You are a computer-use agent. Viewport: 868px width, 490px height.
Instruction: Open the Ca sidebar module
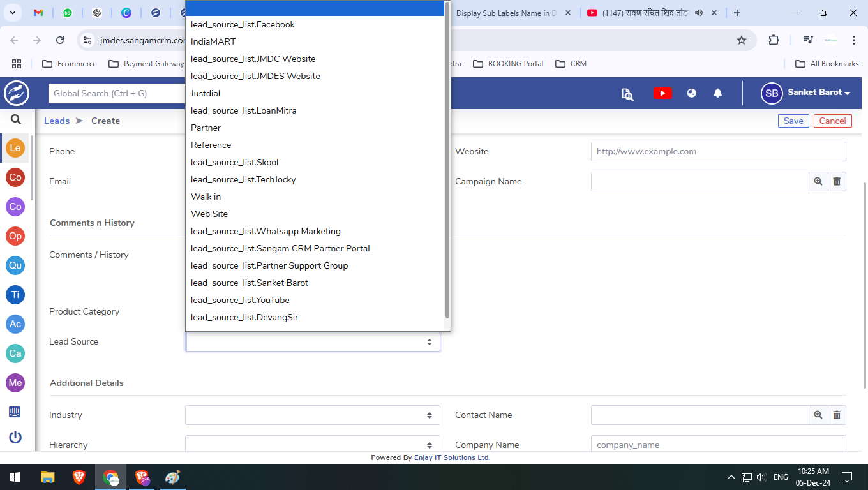[15, 353]
